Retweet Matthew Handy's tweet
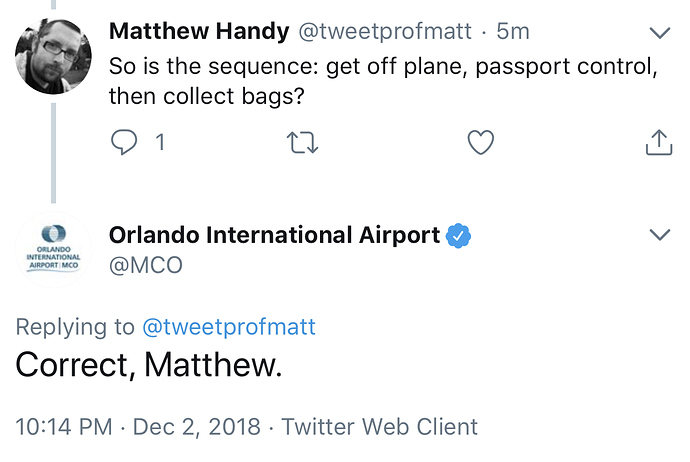690x462 pixels. (301, 143)
